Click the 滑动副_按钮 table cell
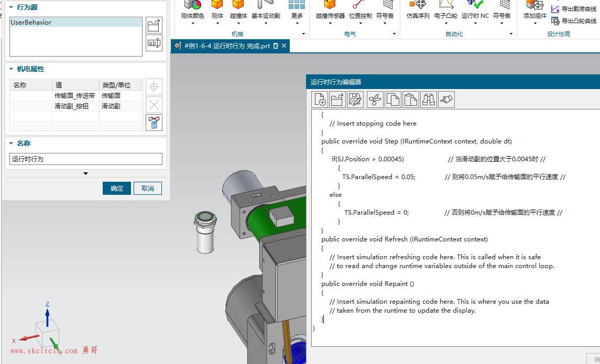This screenshot has height=364, width=600. point(75,106)
